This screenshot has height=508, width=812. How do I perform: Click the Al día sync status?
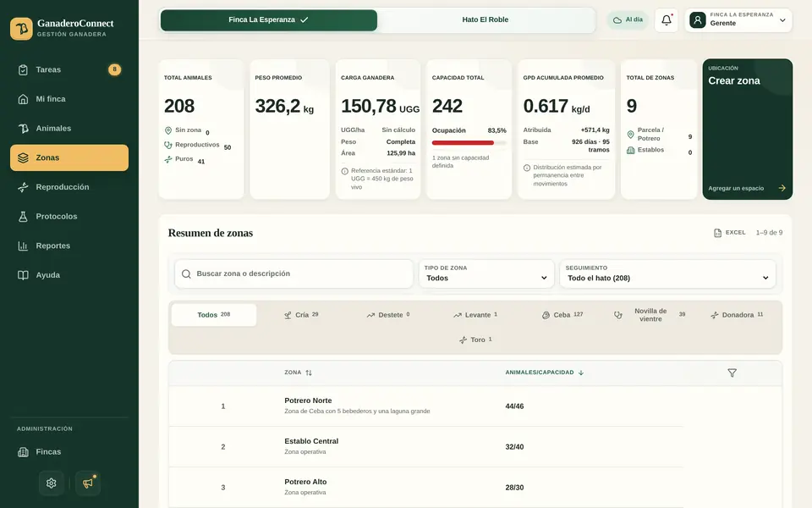click(x=628, y=20)
